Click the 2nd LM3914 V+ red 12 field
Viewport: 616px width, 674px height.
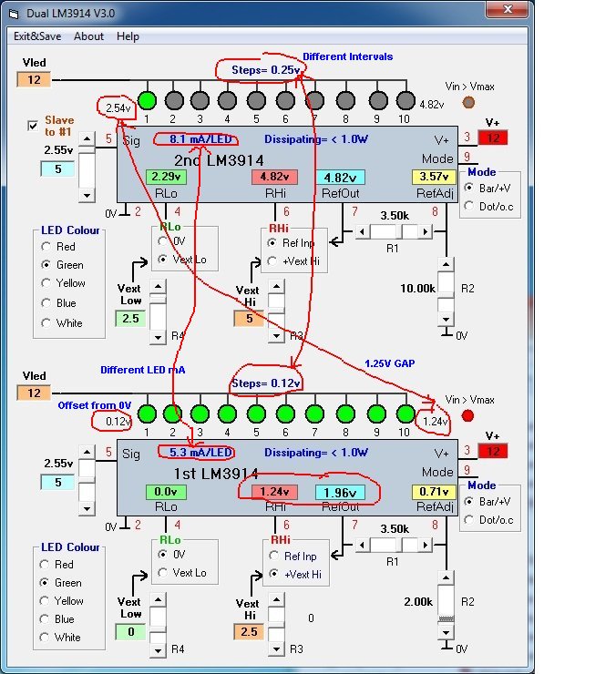(493, 138)
